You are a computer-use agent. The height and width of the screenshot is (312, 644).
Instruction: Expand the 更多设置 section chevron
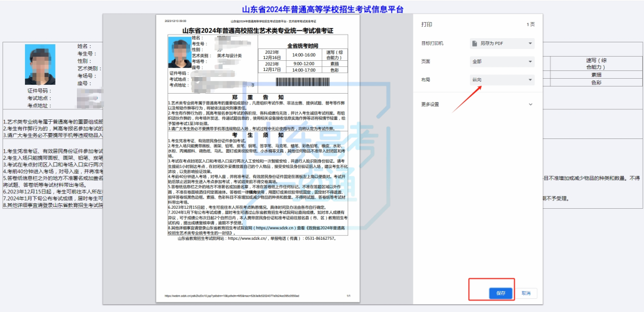[531, 104]
